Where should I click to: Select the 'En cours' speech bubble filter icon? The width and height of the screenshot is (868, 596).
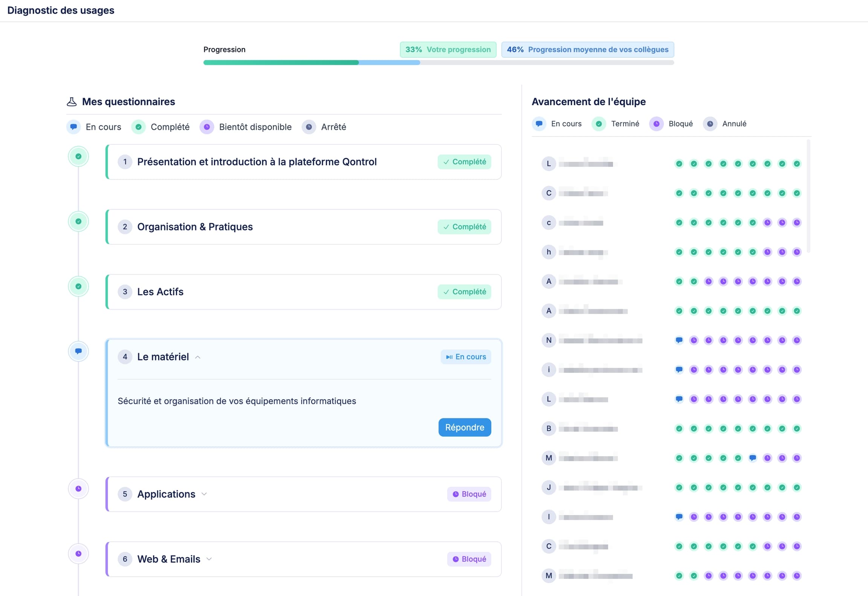click(x=74, y=127)
